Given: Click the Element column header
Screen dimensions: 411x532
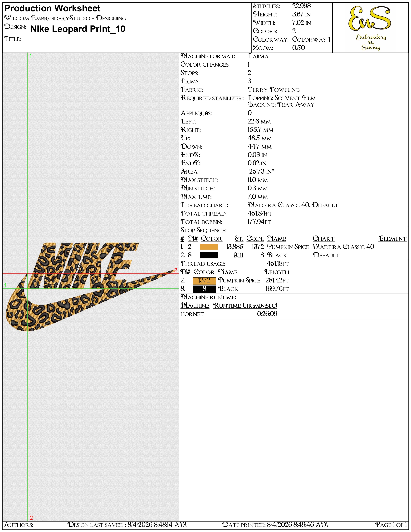Looking at the screenshot, I should 392,239.
